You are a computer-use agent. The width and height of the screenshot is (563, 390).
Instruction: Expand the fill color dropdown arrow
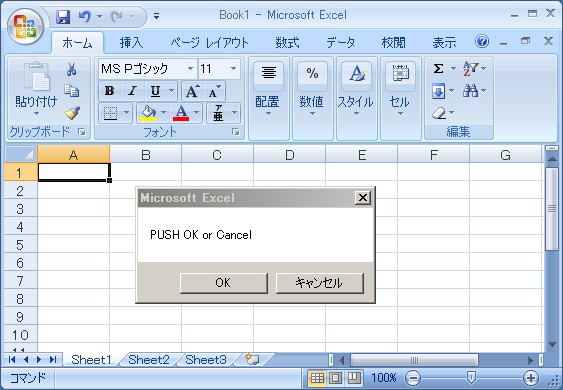(x=163, y=113)
